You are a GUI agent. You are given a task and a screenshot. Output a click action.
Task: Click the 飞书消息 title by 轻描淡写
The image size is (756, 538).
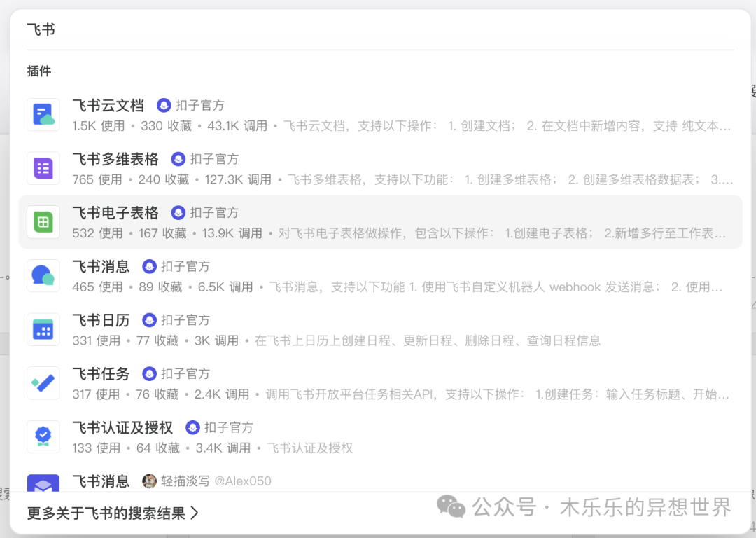[x=101, y=481]
